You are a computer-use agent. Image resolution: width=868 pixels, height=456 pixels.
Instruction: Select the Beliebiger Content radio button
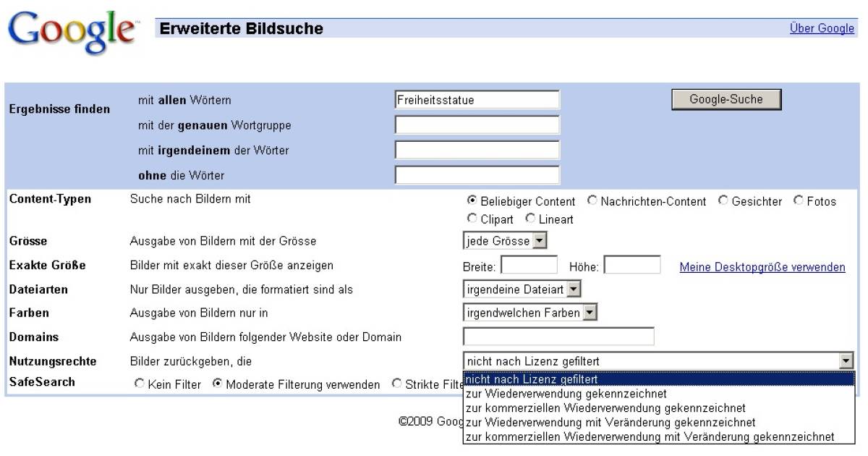click(x=472, y=200)
